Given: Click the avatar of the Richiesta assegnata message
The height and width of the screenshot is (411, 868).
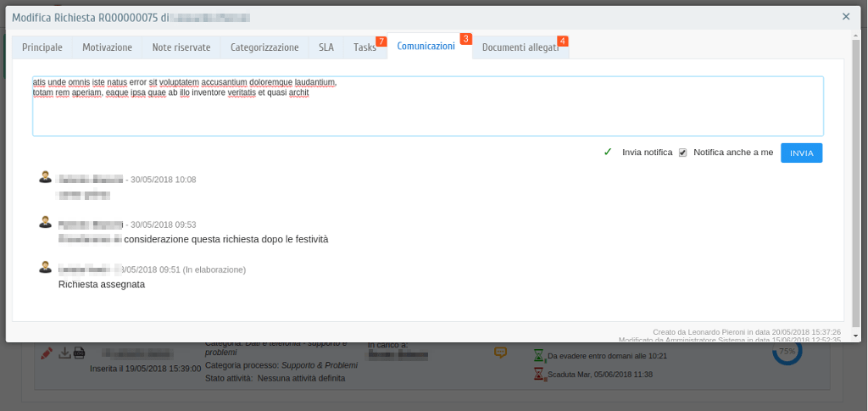Looking at the screenshot, I should (x=45, y=267).
